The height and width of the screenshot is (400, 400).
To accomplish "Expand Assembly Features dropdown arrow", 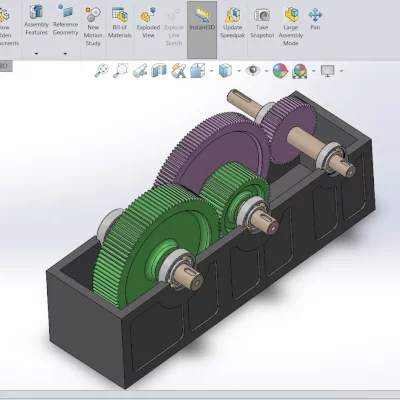I will [x=37, y=54].
